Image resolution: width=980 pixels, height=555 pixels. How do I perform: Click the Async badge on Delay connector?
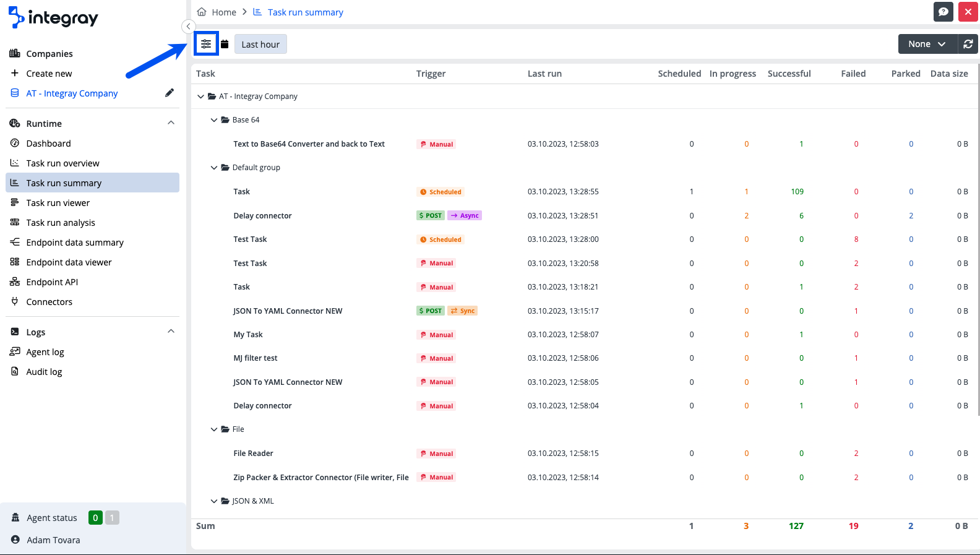pos(465,215)
